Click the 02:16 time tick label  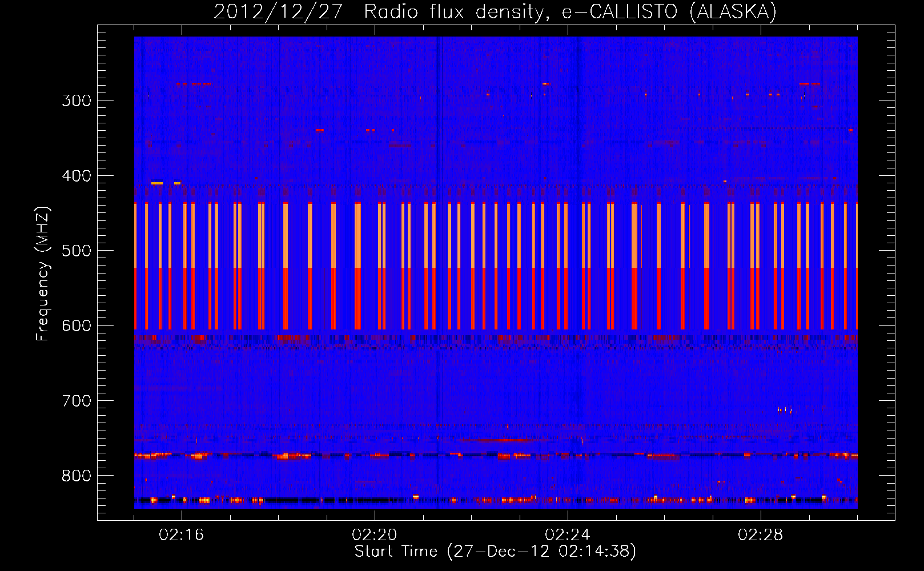pos(182,535)
